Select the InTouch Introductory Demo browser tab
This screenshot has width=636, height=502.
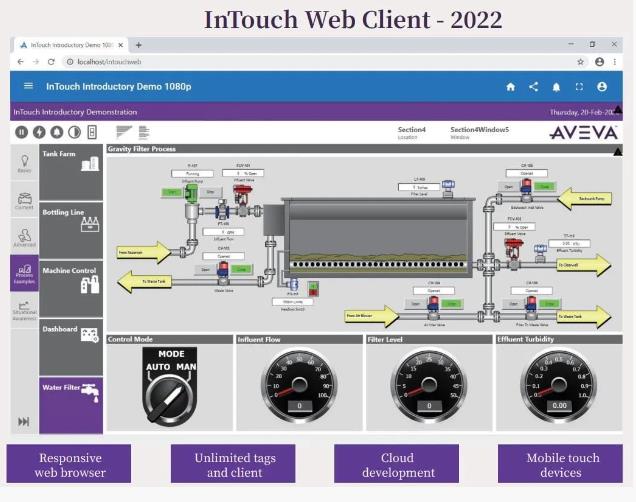71,45
